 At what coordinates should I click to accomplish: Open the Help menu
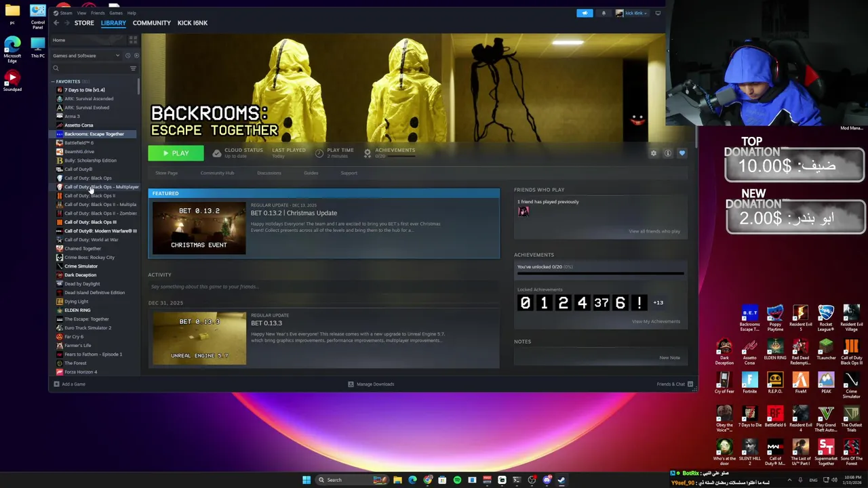[132, 13]
